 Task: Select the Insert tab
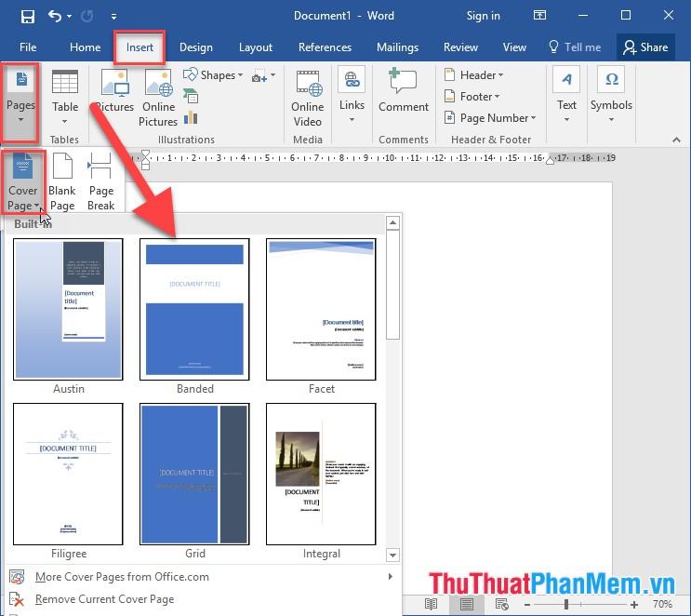click(x=140, y=47)
